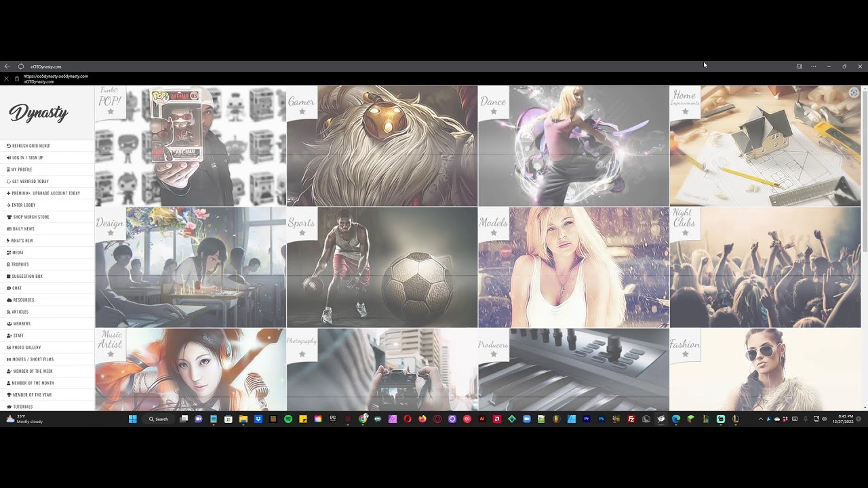Click the taskbar Search box
This screenshot has width=868, height=488.
pyautogui.click(x=158, y=419)
